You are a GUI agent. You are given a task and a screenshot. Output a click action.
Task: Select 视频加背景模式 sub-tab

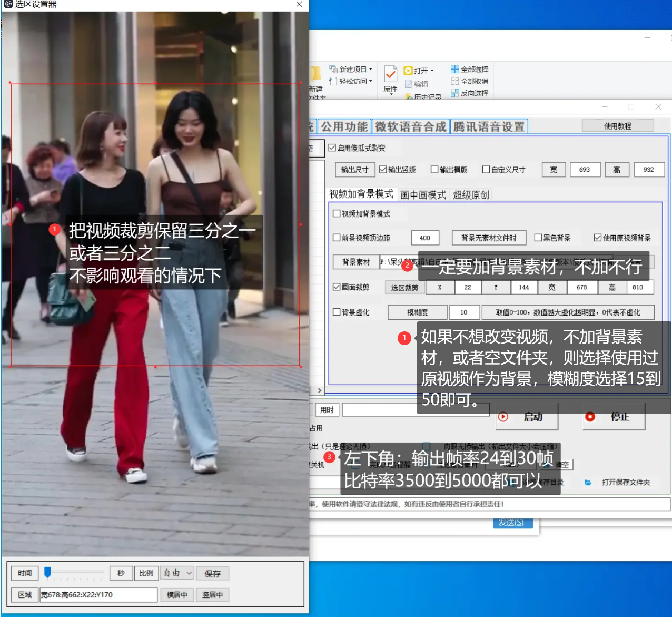pos(361,194)
